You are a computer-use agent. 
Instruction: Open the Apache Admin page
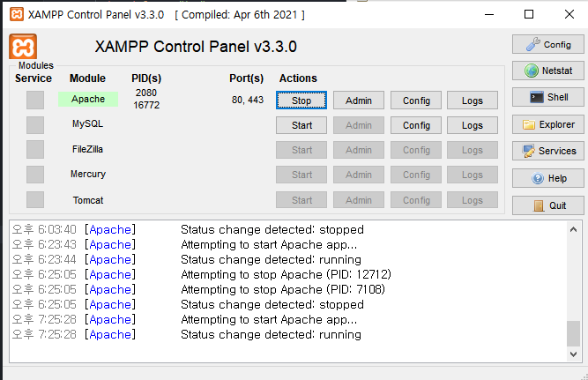tap(359, 101)
